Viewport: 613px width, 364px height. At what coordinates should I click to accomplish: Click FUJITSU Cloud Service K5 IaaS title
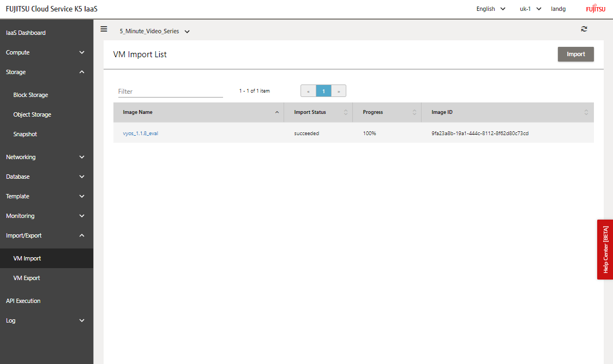[x=52, y=9]
